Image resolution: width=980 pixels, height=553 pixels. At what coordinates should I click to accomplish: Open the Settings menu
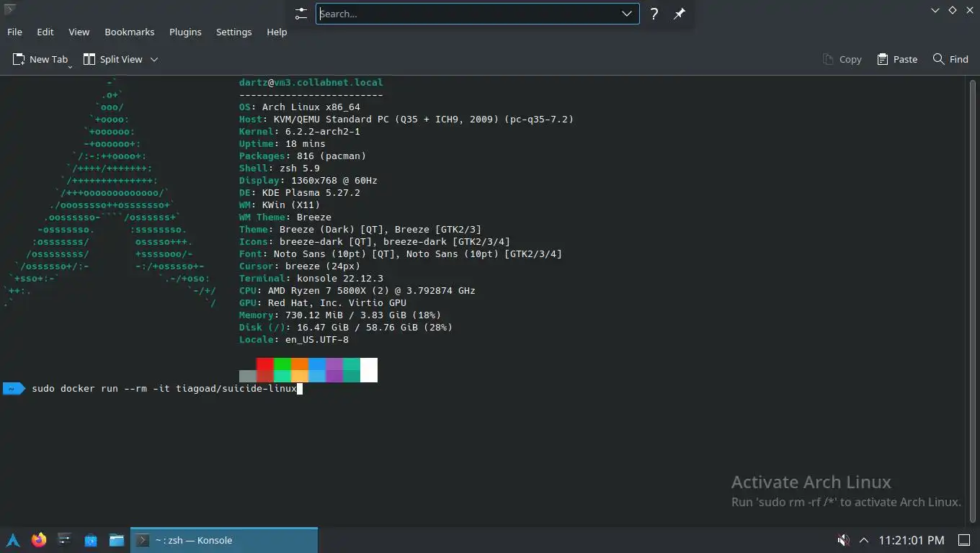click(x=234, y=32)
